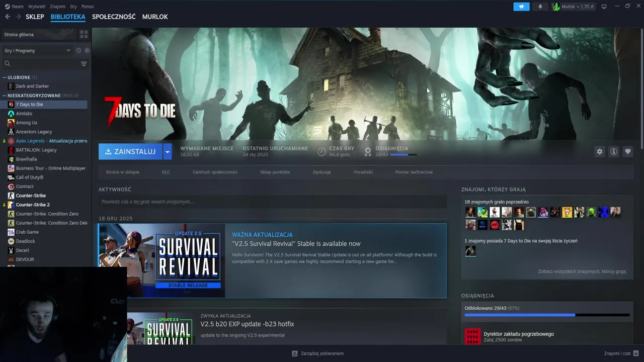Image resolution: width=644 pixels, height=362 pixels.
Task: Open the DLC tab
Action: tap(166, 172)
